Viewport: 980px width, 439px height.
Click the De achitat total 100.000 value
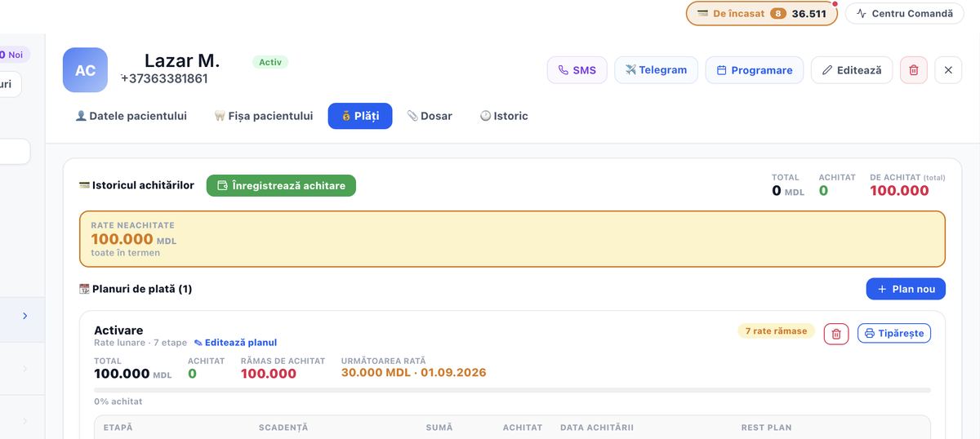pos(899,190)
